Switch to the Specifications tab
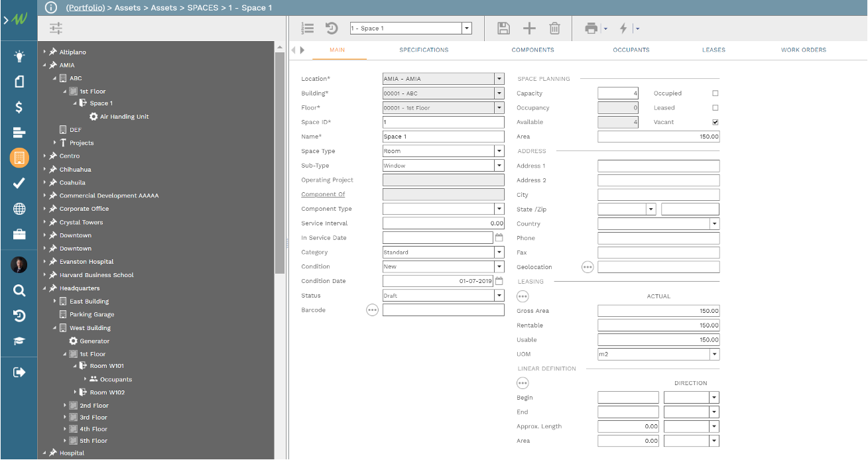This screenshot has height=462, width=868. tap(424, 50)
